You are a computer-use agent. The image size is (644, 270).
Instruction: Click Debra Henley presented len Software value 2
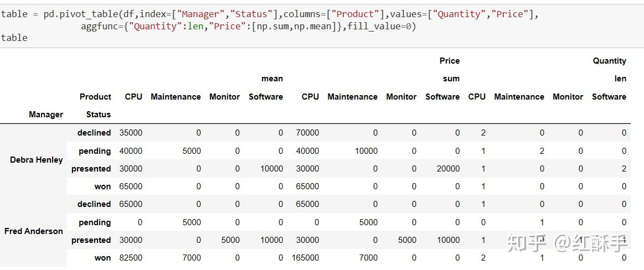624,169
